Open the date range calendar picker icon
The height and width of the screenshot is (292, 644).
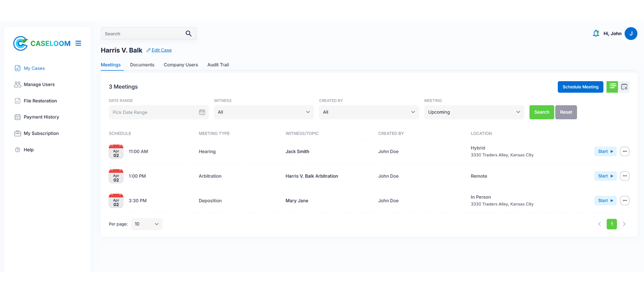(x=202, y=112)
